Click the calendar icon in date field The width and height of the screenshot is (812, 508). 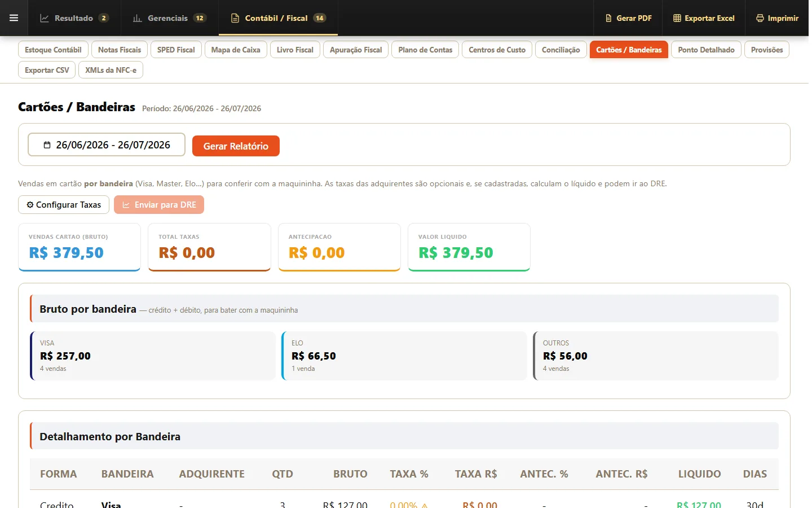[47, 145]
